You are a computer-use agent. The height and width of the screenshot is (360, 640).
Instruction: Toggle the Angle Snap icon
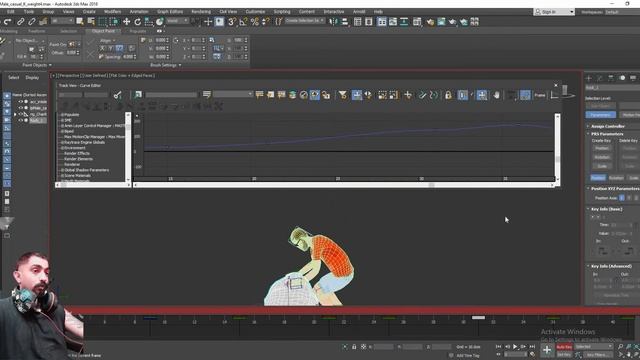coord(243,22)
